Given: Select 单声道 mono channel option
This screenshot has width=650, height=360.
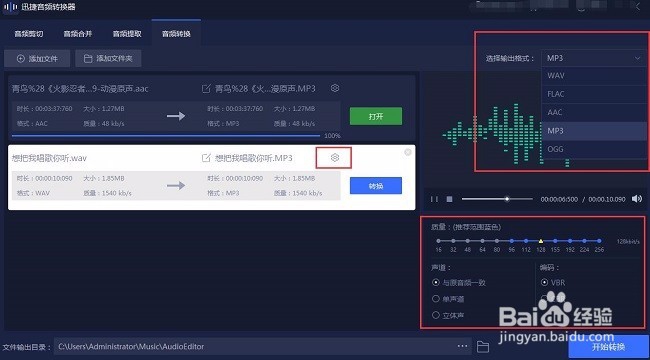Looking at the screenshot, I should click(448, 299).
